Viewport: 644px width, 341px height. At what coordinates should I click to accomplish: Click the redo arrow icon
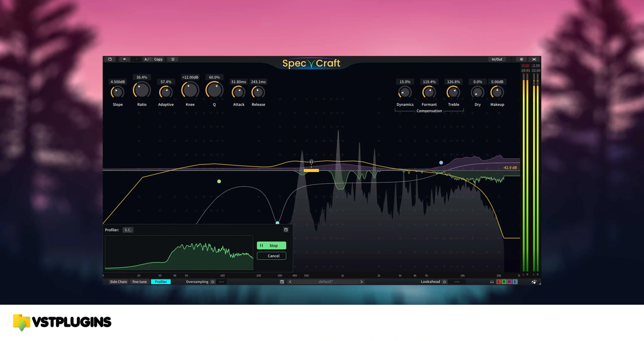136,59
